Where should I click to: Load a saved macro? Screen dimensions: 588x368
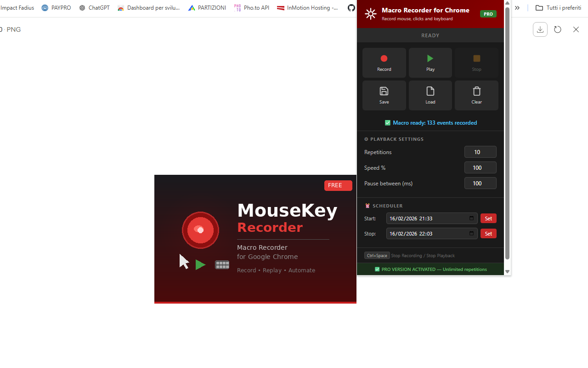point(430,92)
